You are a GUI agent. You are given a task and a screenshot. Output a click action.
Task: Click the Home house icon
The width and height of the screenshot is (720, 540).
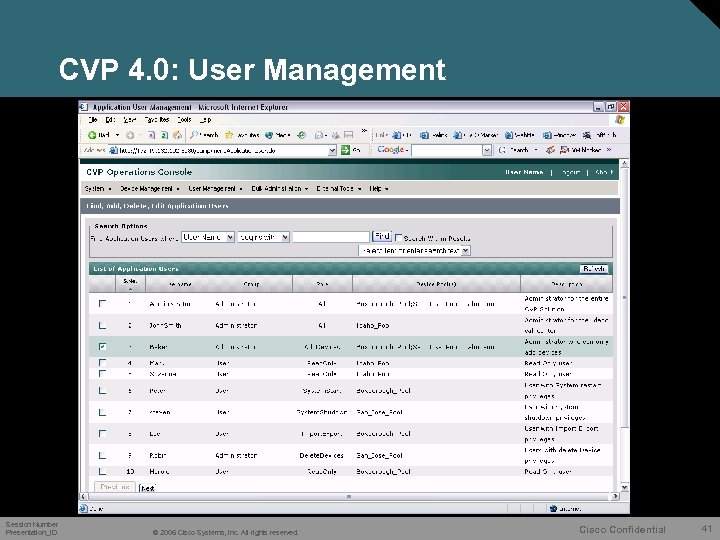177,135
